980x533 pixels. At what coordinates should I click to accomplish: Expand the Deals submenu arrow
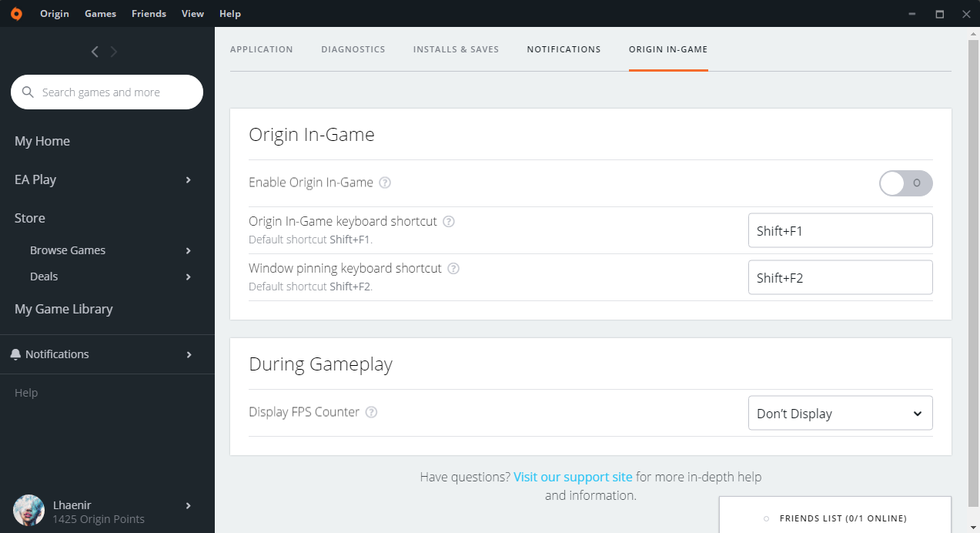(189, 277)
